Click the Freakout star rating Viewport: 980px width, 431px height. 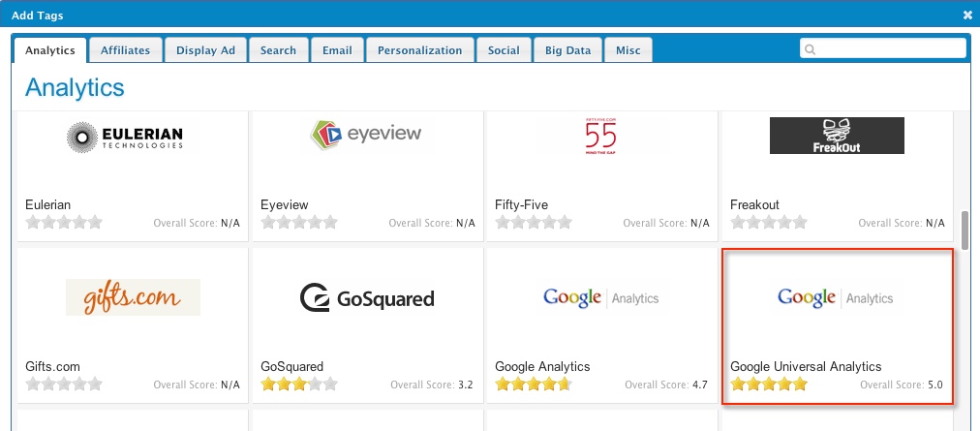click(769, 222)
